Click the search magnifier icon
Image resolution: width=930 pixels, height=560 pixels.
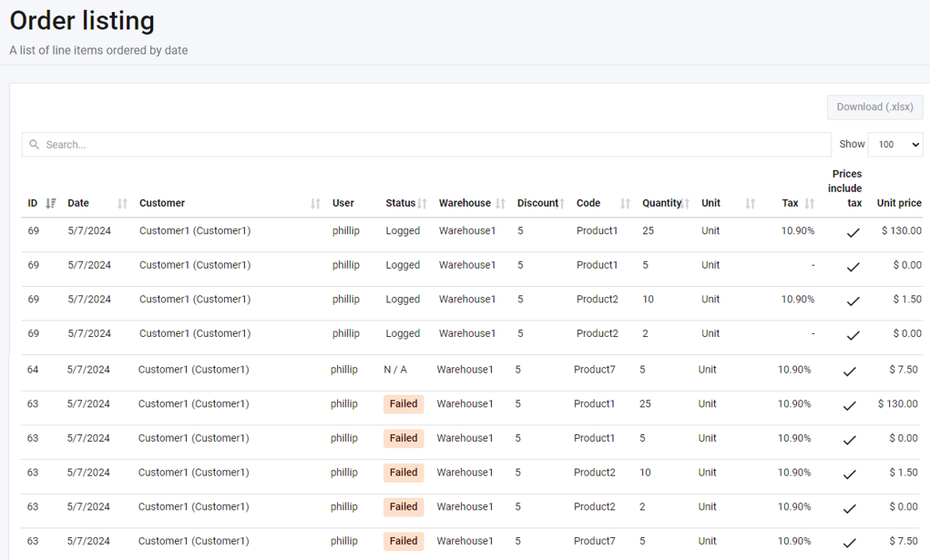[35, 145]
